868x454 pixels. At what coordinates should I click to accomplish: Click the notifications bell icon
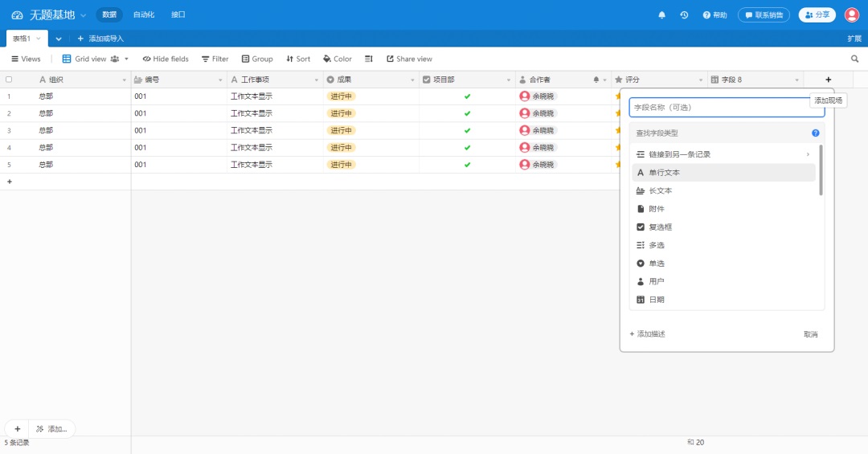point(662,15)
